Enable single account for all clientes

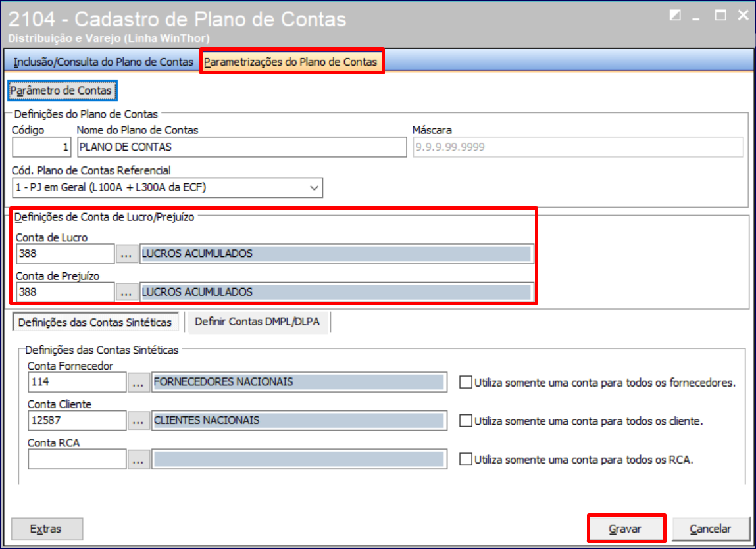[x=466, y=421]
